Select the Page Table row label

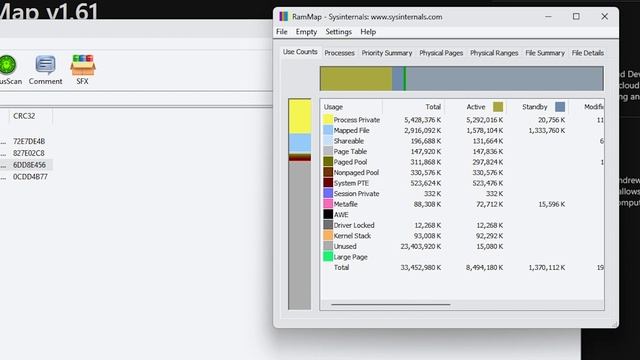point(350,151)
